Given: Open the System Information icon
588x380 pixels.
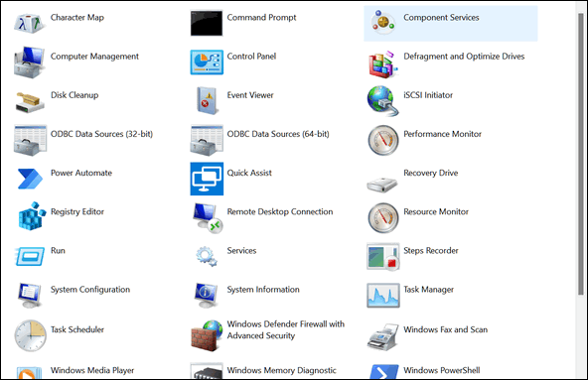Looking at the screenshot, I should [207, 296].
